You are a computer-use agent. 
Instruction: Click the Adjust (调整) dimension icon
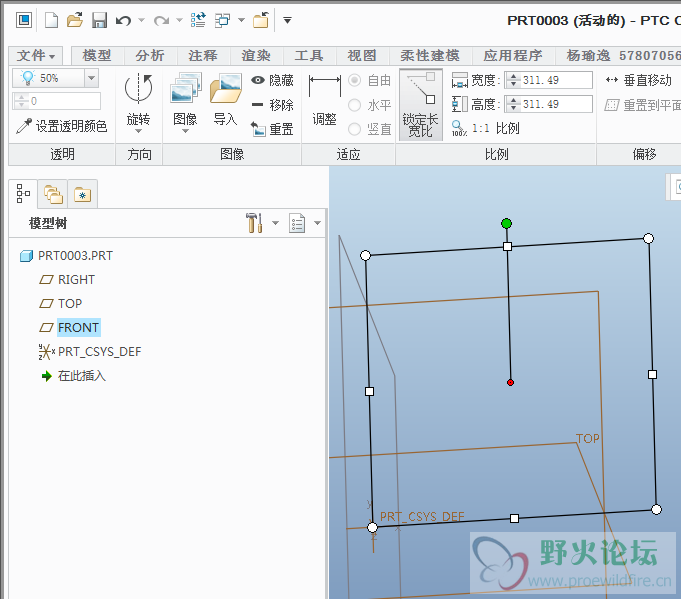tap(324, 86)
